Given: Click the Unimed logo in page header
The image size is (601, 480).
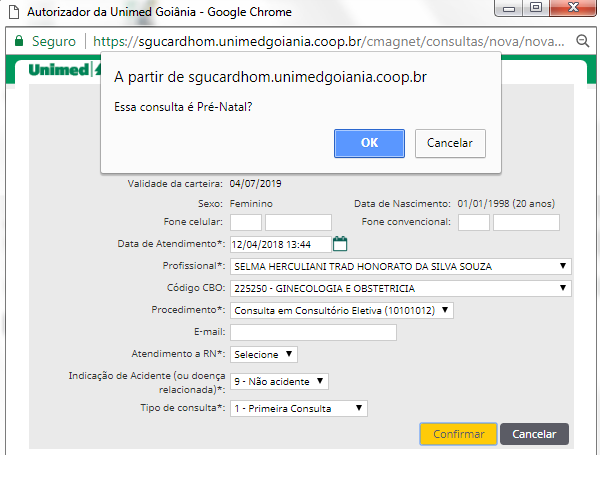Looking at the screenshot, I should [x=60, y=70].
